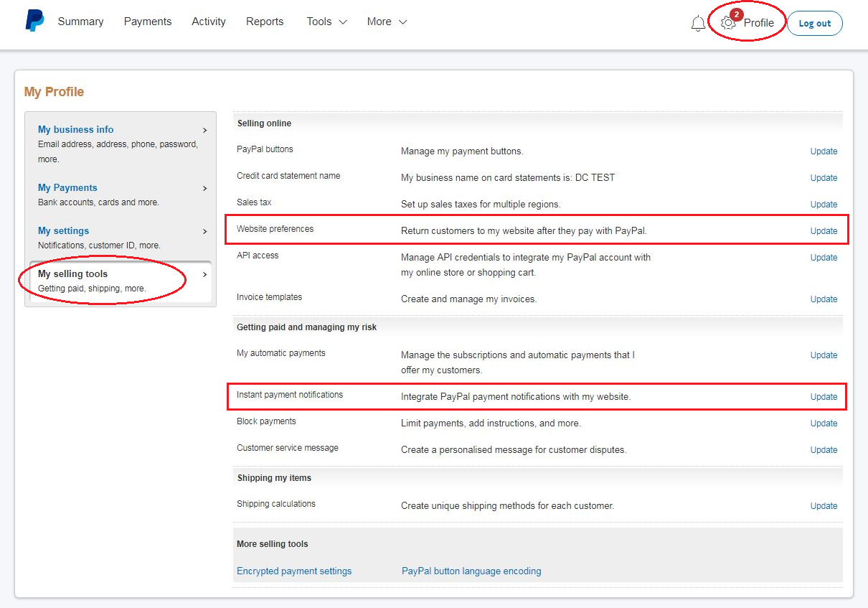The height and width of the screenshot is (608, 868).
Task: Update PayPal buttons setting
Action: pos(824,151)
